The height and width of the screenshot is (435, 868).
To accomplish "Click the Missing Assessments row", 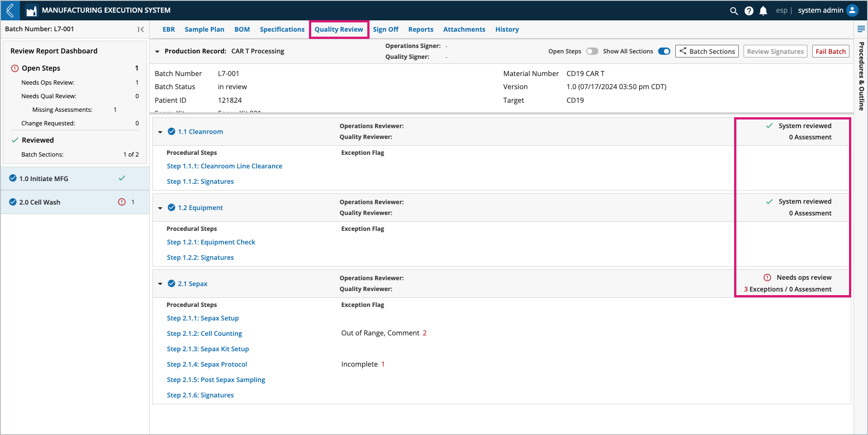I will 75,110.
